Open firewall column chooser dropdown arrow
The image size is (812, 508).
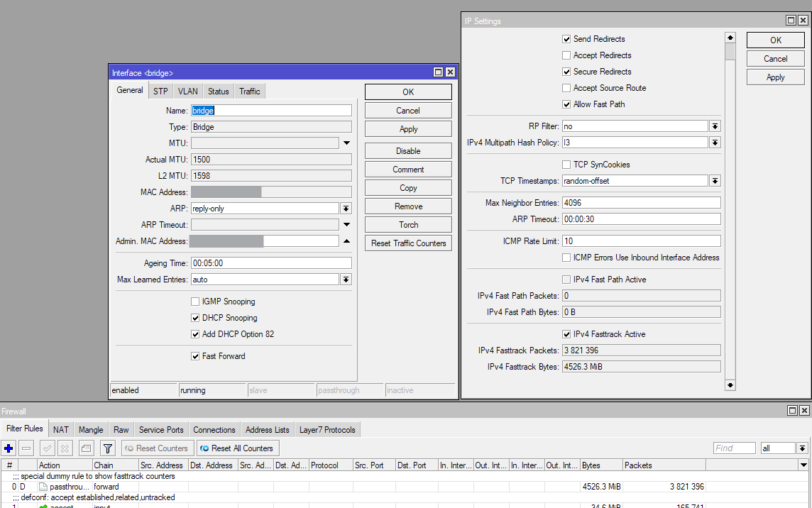[803, 465]
